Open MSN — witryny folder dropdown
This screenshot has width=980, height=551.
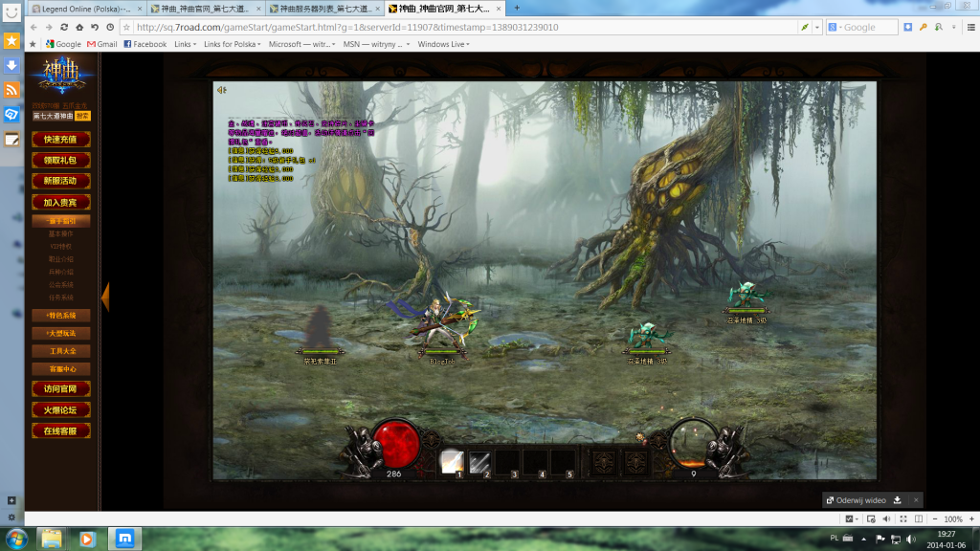click(376, 44)
